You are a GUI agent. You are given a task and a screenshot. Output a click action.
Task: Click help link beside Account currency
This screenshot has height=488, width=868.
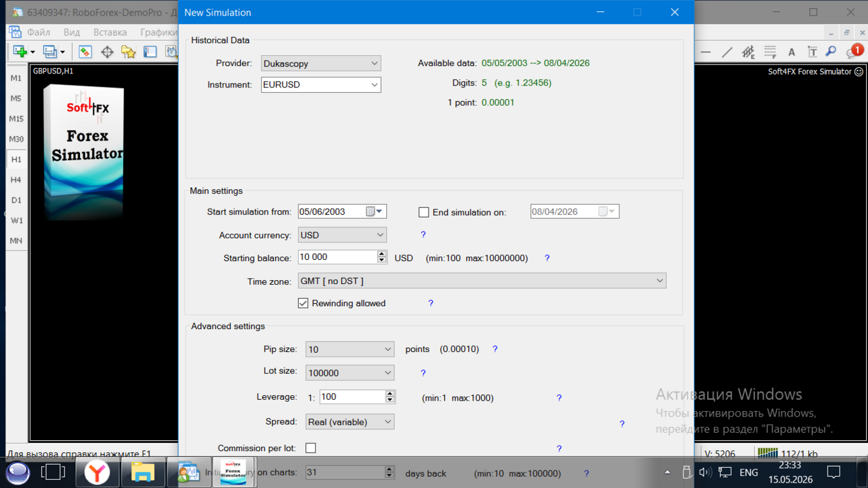pyautogui.click(x=423, y=235)
